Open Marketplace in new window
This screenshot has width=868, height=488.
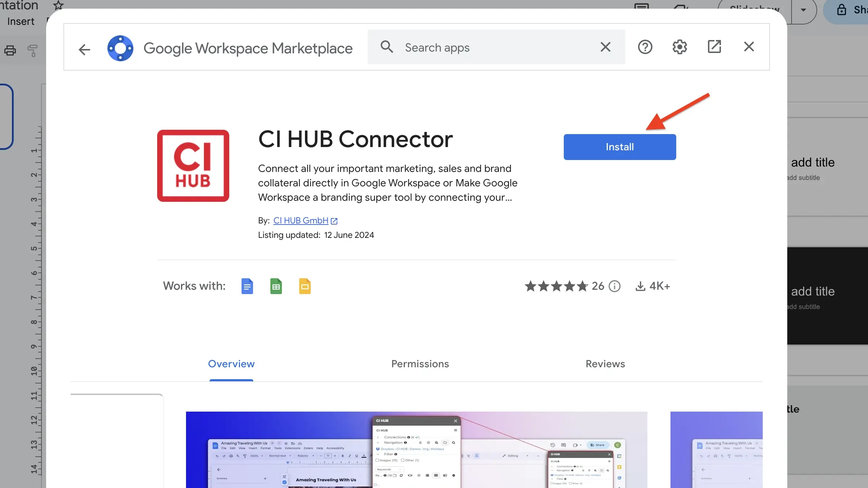click(714, 46)
